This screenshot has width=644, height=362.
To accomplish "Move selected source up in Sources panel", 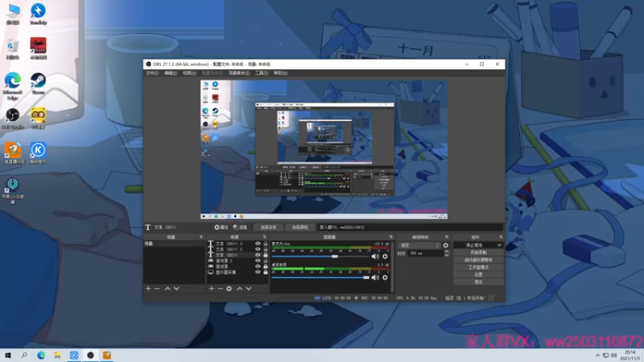I will click(x=240, y=289).
